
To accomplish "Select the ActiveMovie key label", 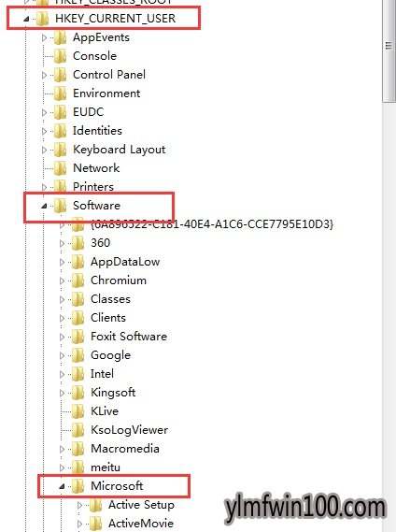I will coord(141,524).
